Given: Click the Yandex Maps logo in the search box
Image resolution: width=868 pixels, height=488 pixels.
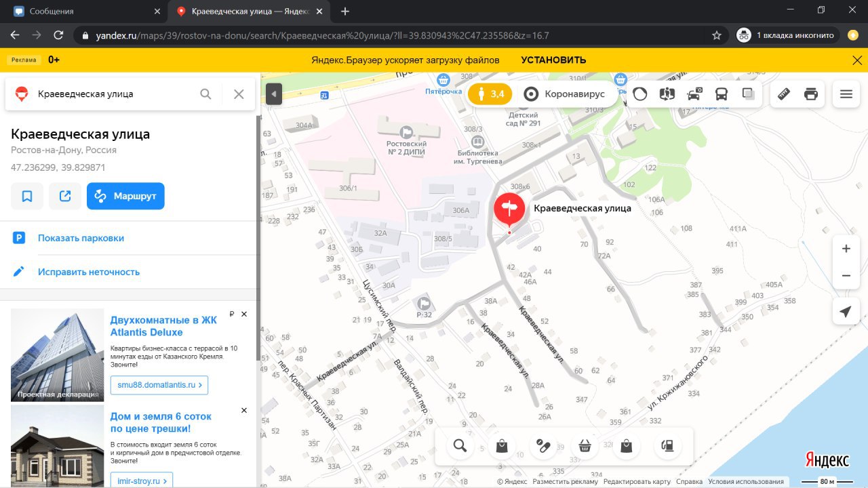Looking at the screenshot, I should 22,94.
